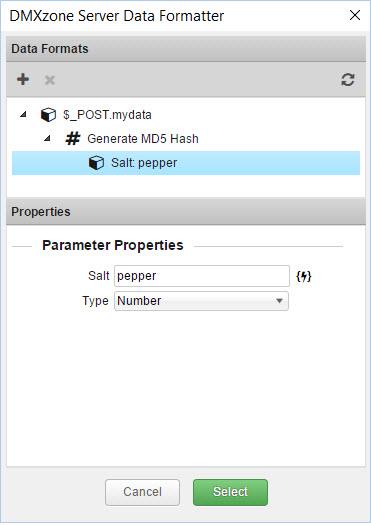Click the cube icon beside Salt: pepper
This screenshot has height=525, width=371.
tap(96, 163)
